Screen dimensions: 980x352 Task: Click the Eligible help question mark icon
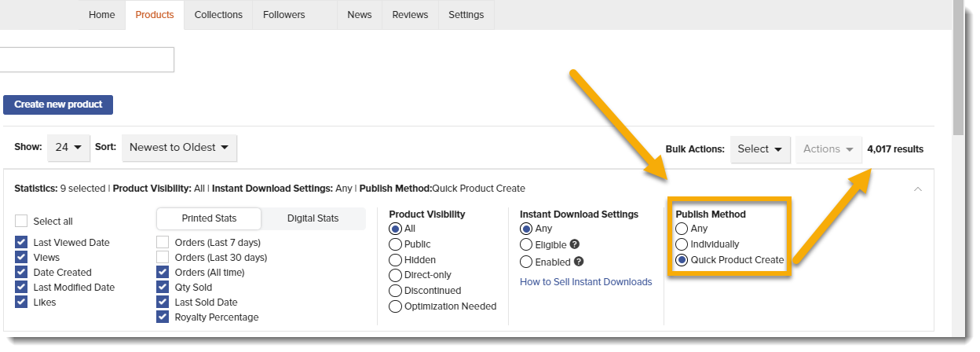(575, 244)
